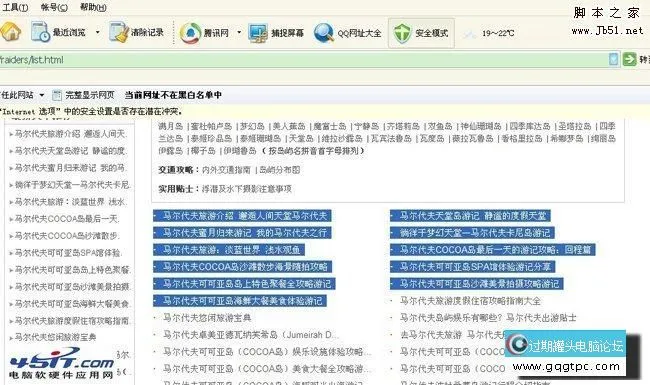Click 完整显示网页 page icon button
Image resolution: width=650 pixels, height=385 pixels.
point(83,95)
